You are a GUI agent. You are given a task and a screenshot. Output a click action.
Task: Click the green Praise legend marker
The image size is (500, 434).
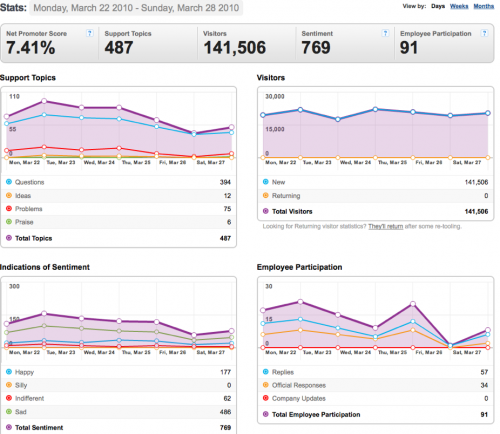pyautogui.click(x=9, y=222)
